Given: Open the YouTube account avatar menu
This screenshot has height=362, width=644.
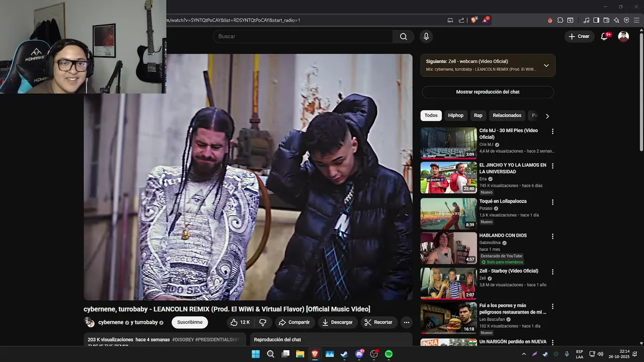Looking at the screenshot, I should click(x=623, y=36).
